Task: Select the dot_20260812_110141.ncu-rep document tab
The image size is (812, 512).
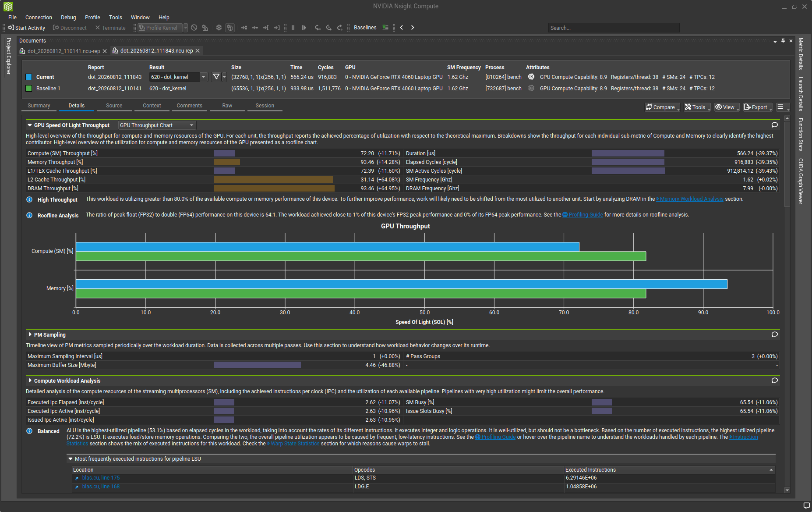Action: (64, 51)
